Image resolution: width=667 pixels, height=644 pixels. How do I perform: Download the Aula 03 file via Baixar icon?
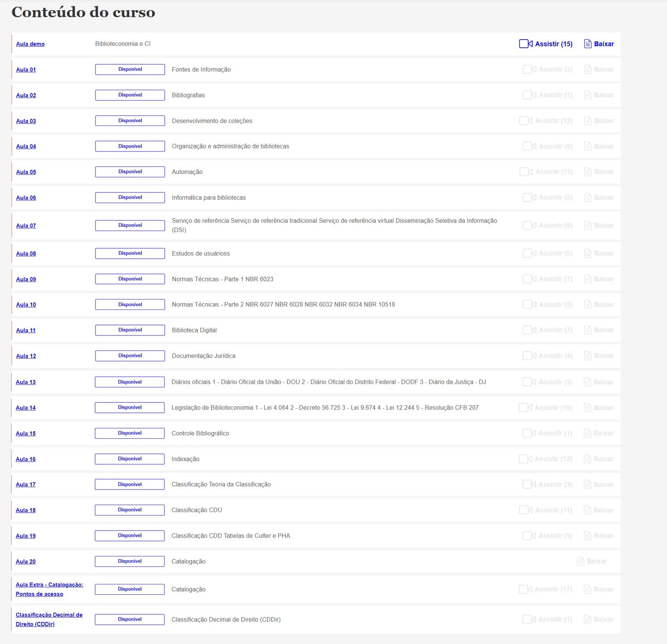(x=588, y=121)
